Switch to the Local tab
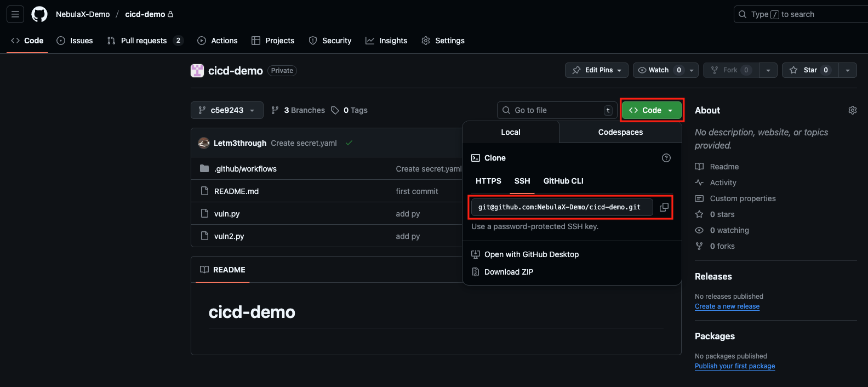 (511, 132)
